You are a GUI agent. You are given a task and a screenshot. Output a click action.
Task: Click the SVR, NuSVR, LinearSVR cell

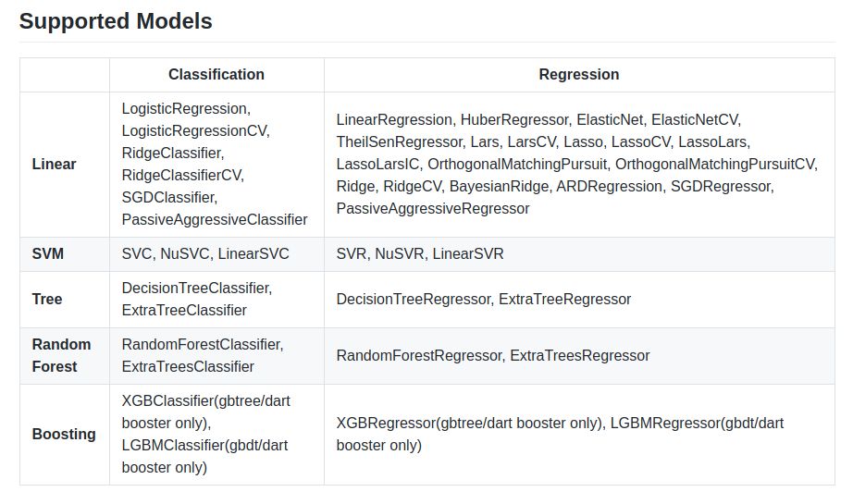(420, 253)
